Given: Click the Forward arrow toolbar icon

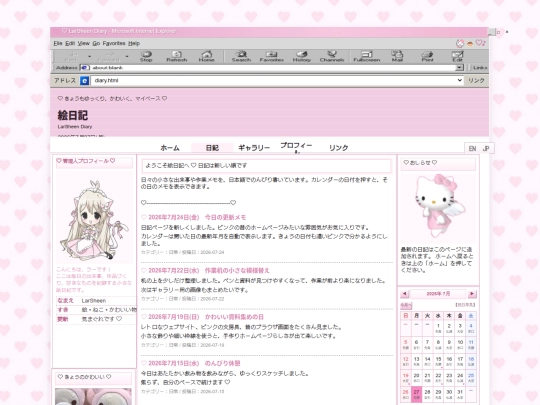Looking at the screenshot, I should point(109,56).
